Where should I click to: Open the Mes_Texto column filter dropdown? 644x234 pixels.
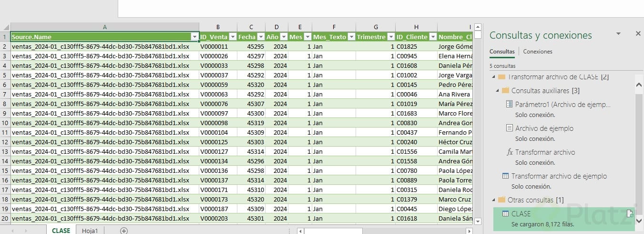point(351,37)
